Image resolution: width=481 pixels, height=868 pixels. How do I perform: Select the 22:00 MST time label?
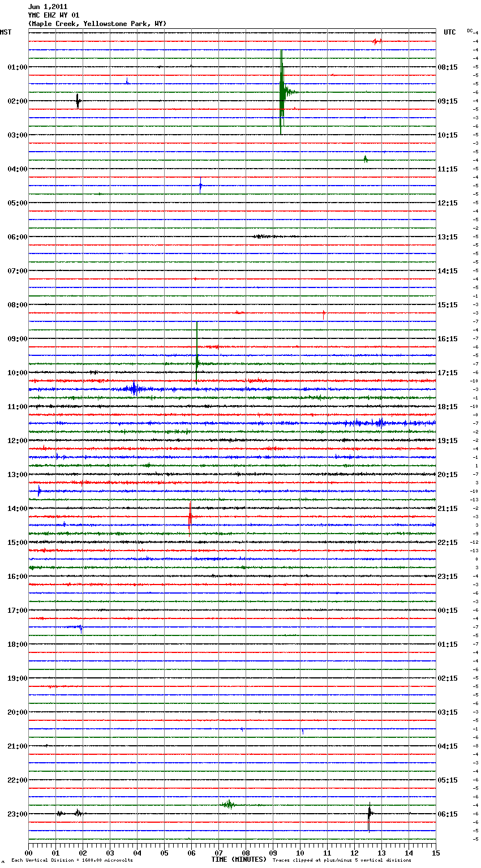18,780
